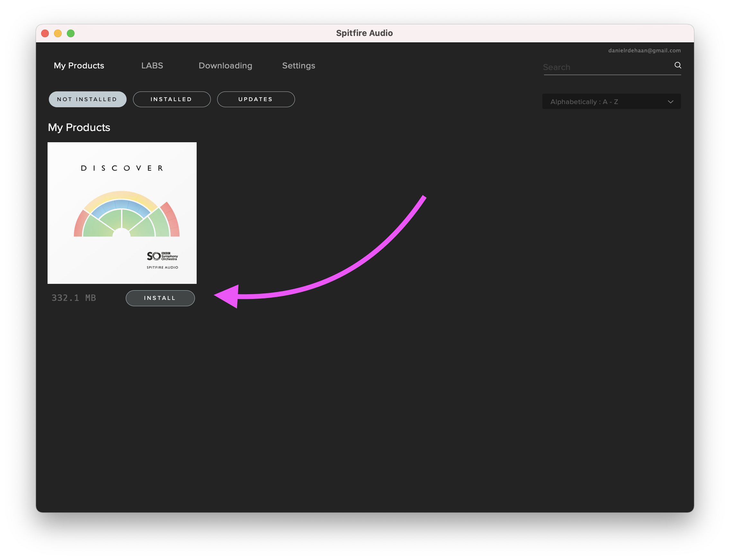Image resolution: width=730 pixels, height=560 pixels.
Task: Click the account email address
Action: click(644, 51)
